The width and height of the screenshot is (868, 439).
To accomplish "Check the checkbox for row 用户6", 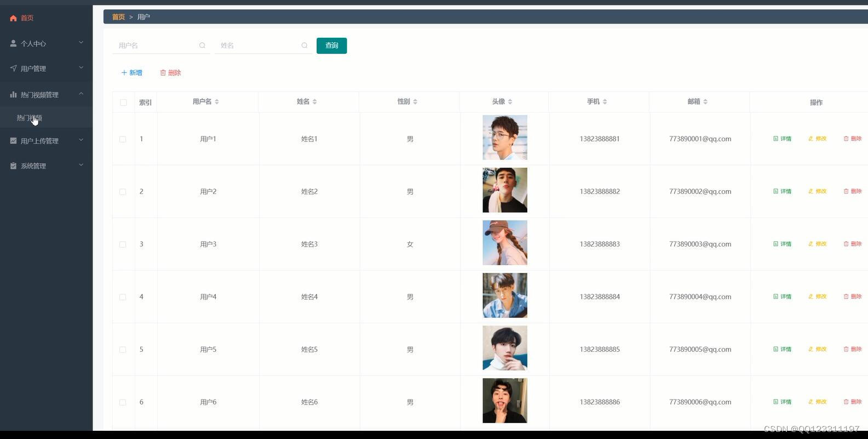I will coord(123,402).
